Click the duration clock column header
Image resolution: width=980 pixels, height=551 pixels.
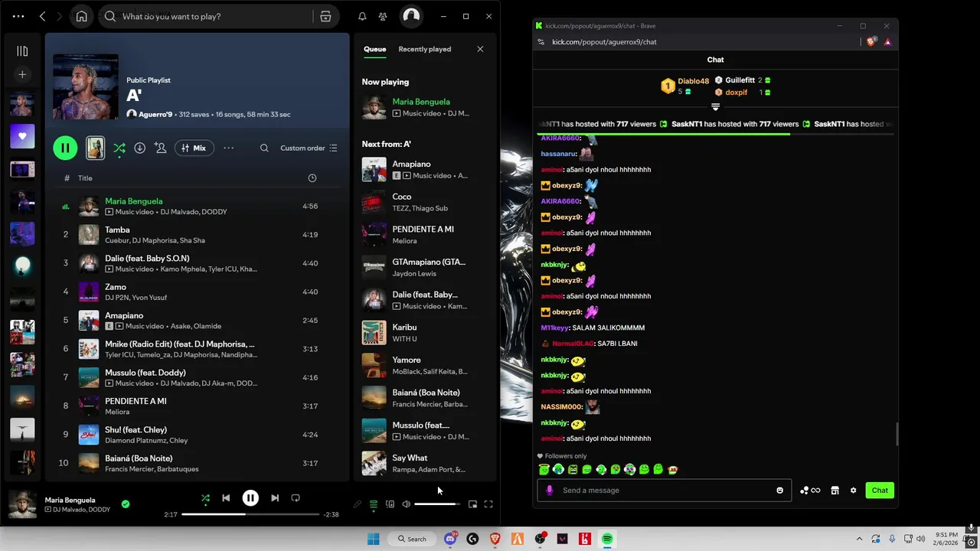[312, 178]
